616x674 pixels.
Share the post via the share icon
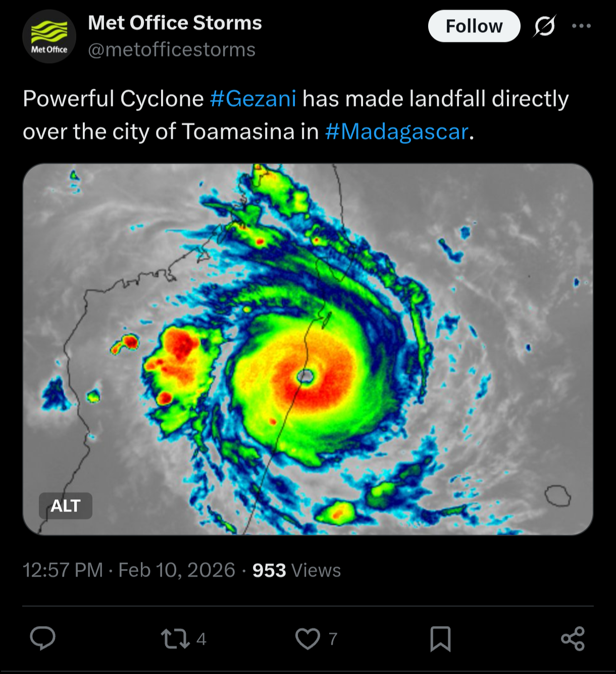pyautogui.click(x=573, y=639)
